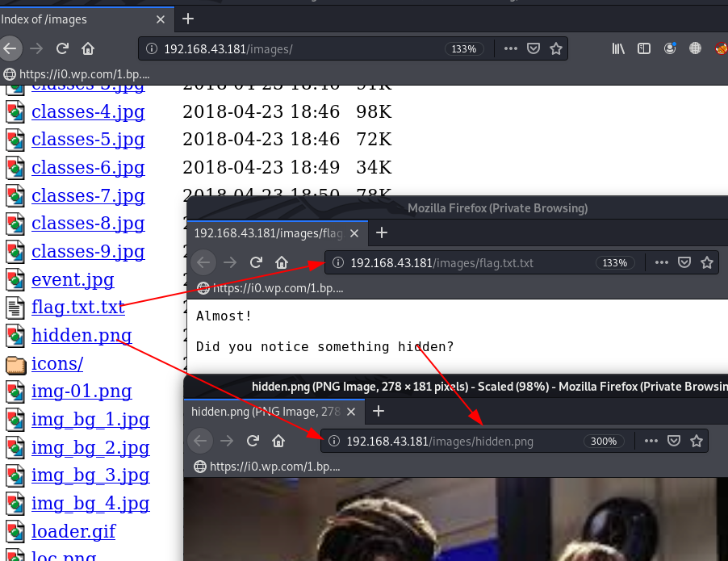Open i0.wp.com bookmark in flag.txt.txt window
Viewport: 728px width, 561px height.
tap(270, 288)
